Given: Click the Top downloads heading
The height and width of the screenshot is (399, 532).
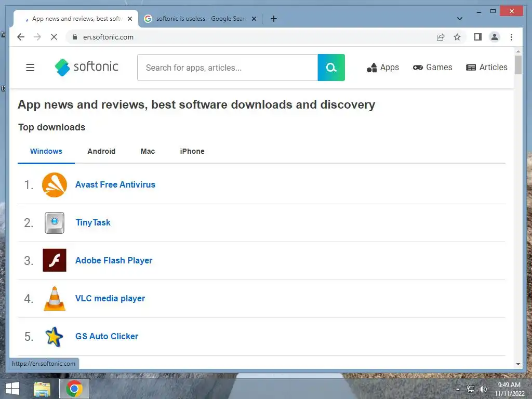Looking at the screenshot, I should click(x=51, y=127).
